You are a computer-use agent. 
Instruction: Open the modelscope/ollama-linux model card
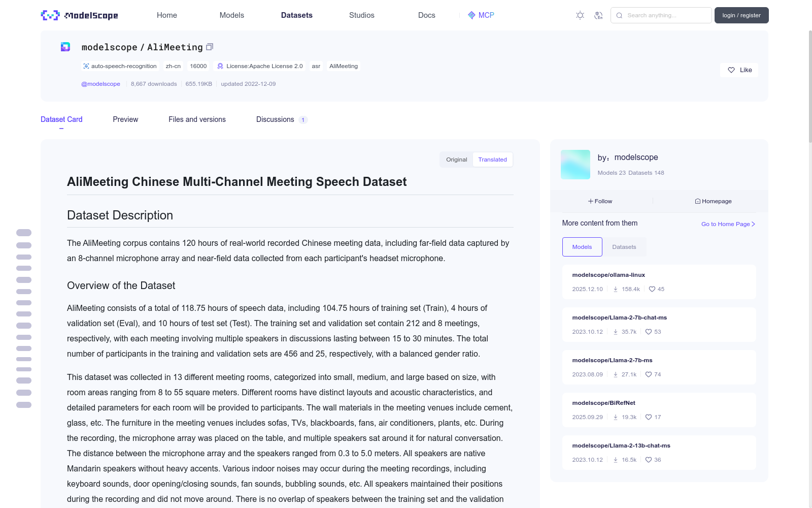(x=659, y=282)
